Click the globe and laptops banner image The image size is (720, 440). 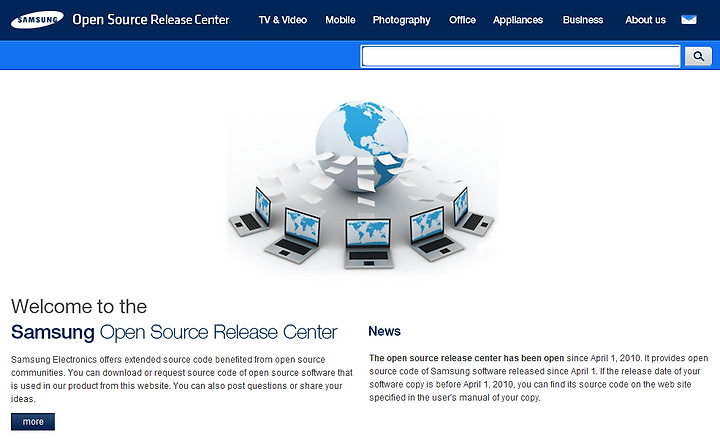coord(361,185)
